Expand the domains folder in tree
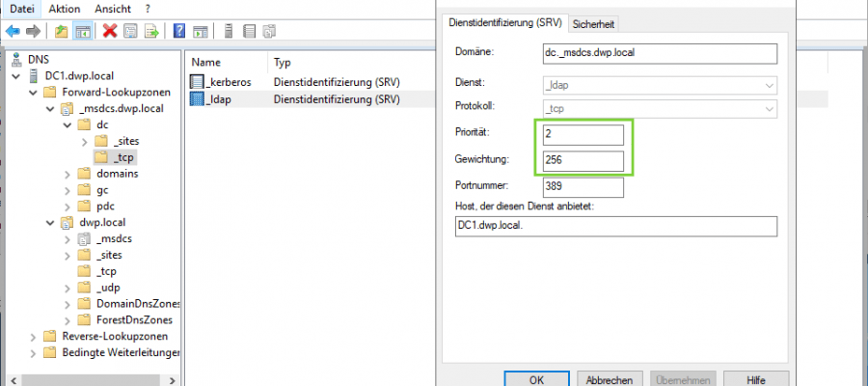Image resolution: width=868 pixels, height=386 pixels. pos(68,174)
